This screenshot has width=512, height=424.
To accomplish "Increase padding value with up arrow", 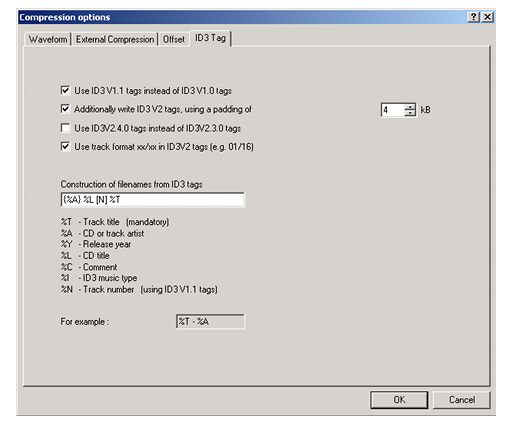I will click(410, 106).
